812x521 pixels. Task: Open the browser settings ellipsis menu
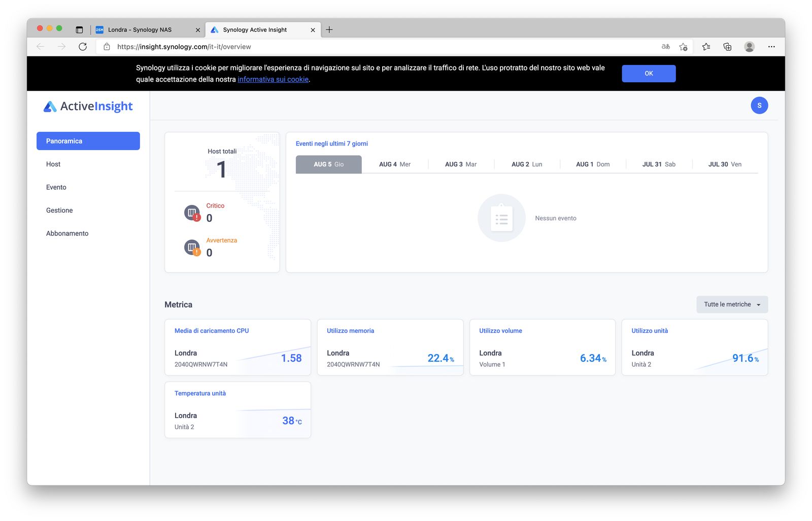click(771, 47)
